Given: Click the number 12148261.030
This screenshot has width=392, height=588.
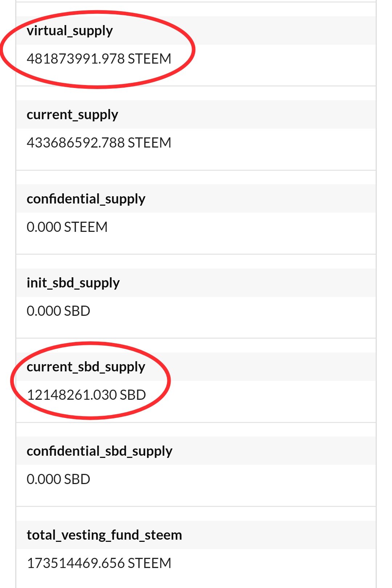Looking at the screenshot, I should (72, 395).
